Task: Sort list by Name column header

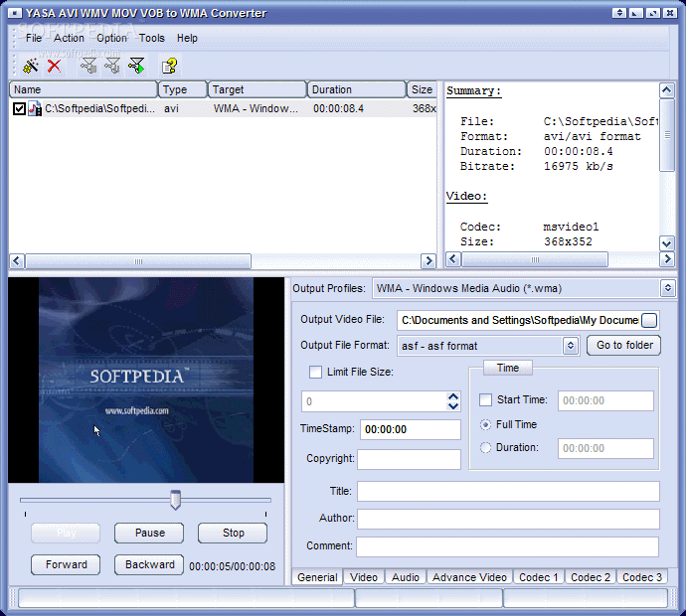Action: click(x=84, y=89)
